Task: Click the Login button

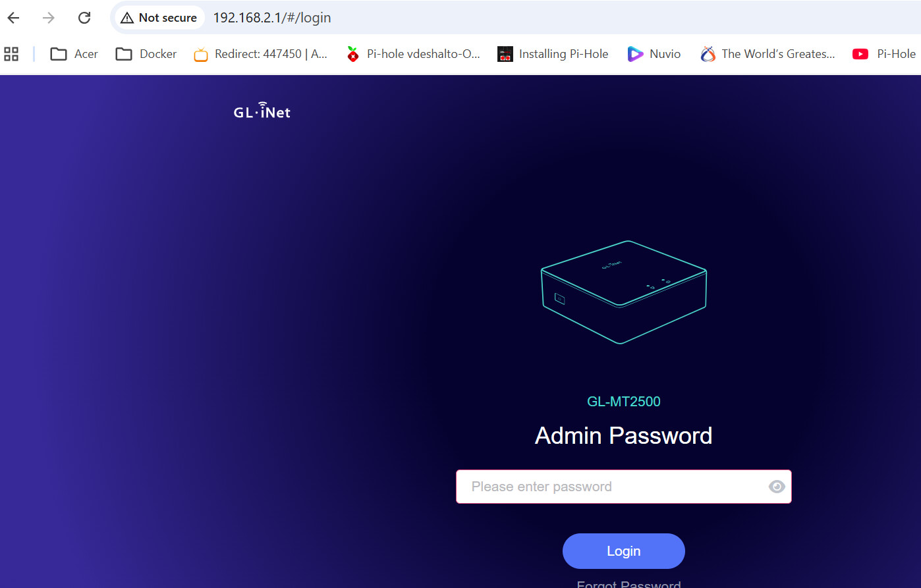Action: (623, 551)
